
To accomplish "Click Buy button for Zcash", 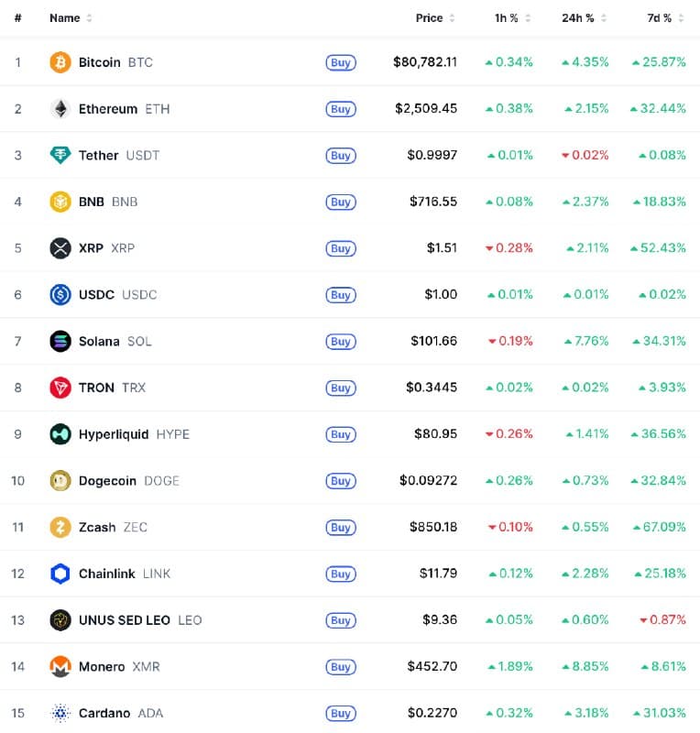I will (341, 528).
